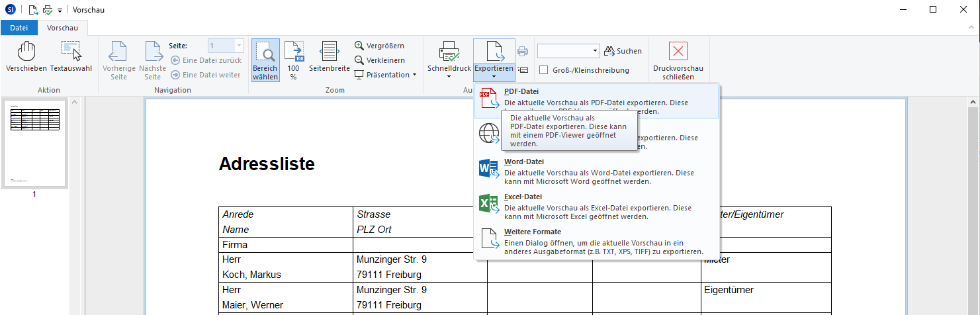The width and height of the screenshot is (980, 315).
Task: Collapse the Exportieren dropdown button
Action: tap(494, 60)
